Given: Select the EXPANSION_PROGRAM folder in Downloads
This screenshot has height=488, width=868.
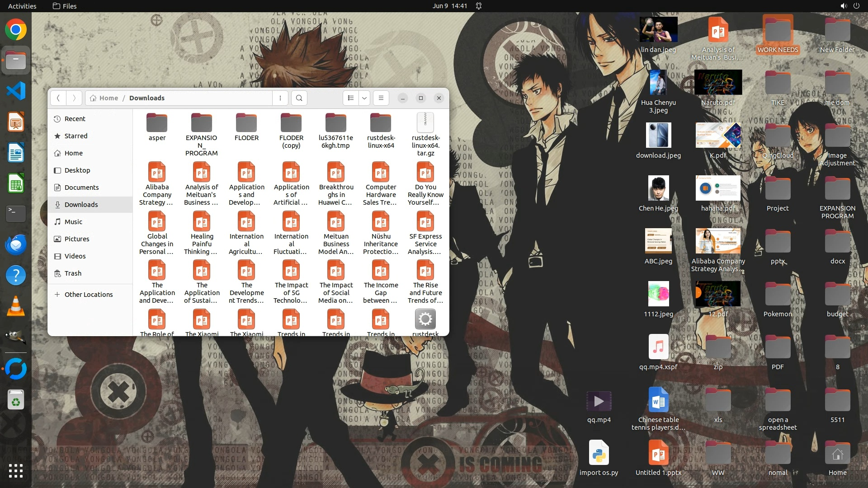Looking at the screenshot, I should (202, 123).
